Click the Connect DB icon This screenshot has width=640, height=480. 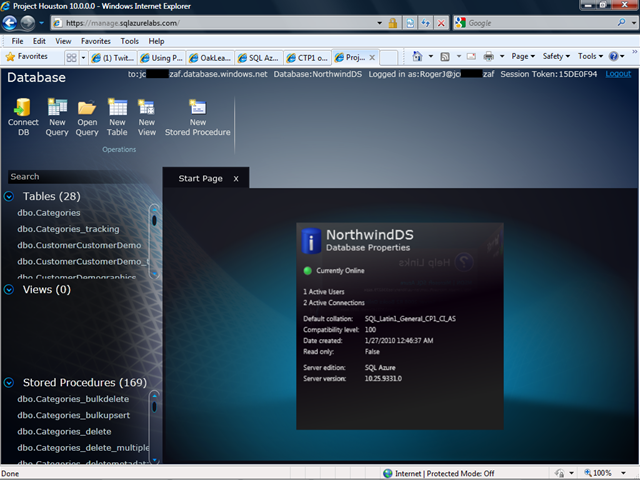[x=23, y=108]
